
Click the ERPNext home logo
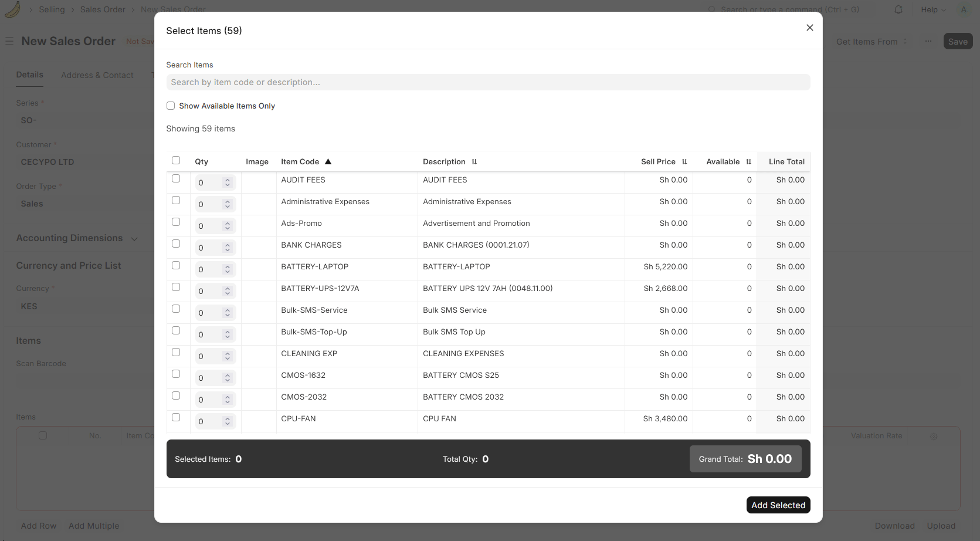coord(12,9)
